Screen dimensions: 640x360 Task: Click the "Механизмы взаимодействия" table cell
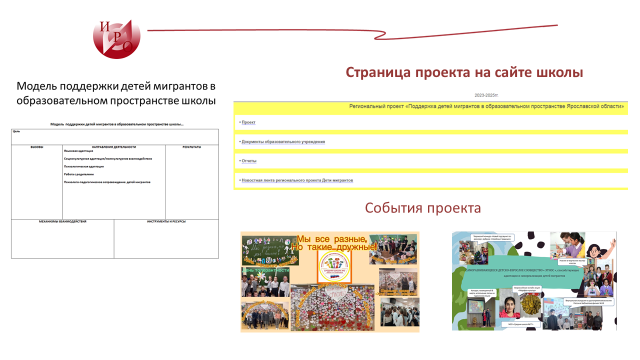(62, 239)
